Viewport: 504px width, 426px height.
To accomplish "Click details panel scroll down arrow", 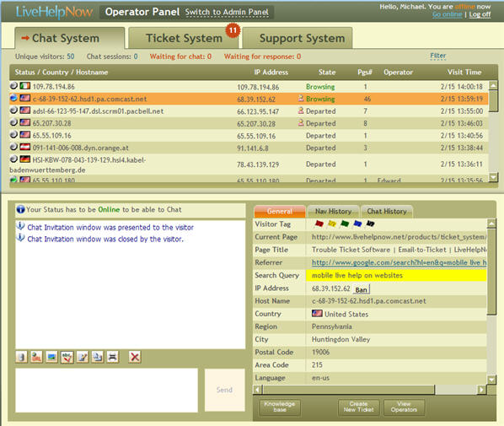I will point(491,380).
